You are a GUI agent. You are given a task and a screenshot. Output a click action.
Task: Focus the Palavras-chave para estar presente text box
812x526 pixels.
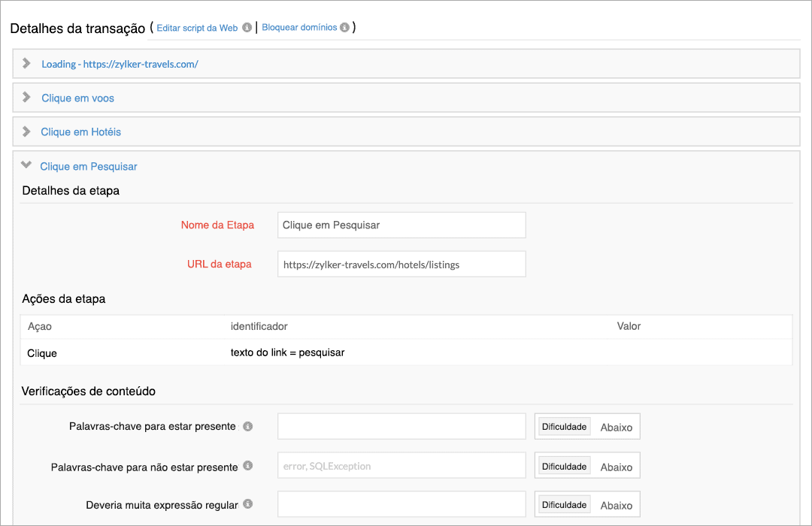(401, 425)
